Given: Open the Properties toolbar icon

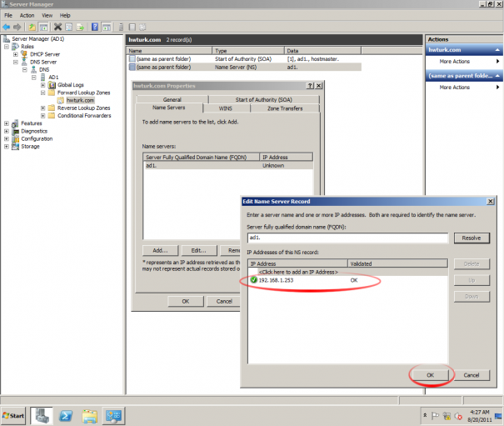Looking at the screenshot, I should (68, 27).
